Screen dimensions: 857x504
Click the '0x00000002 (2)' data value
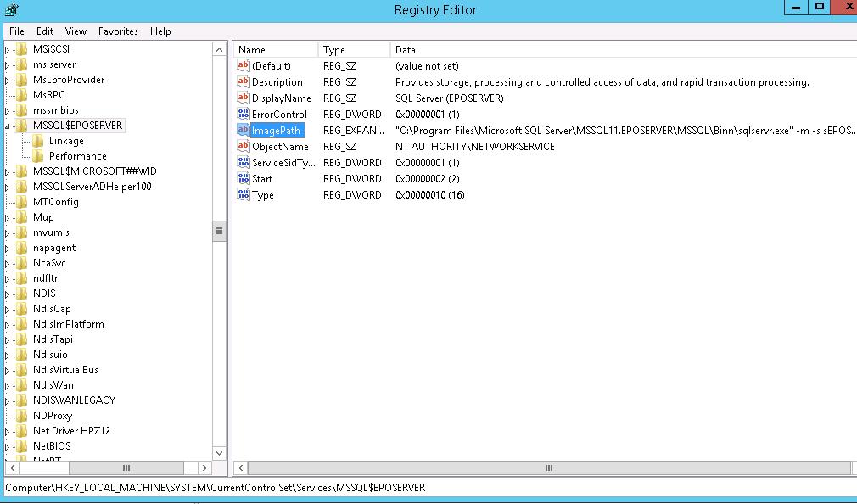(428, 179)
